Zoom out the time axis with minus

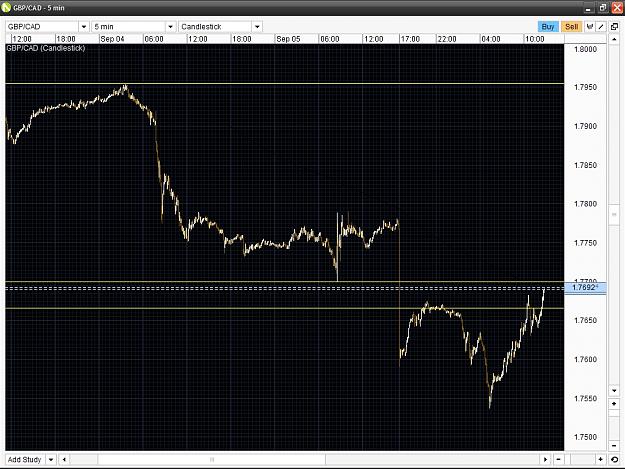coord(558,459)
